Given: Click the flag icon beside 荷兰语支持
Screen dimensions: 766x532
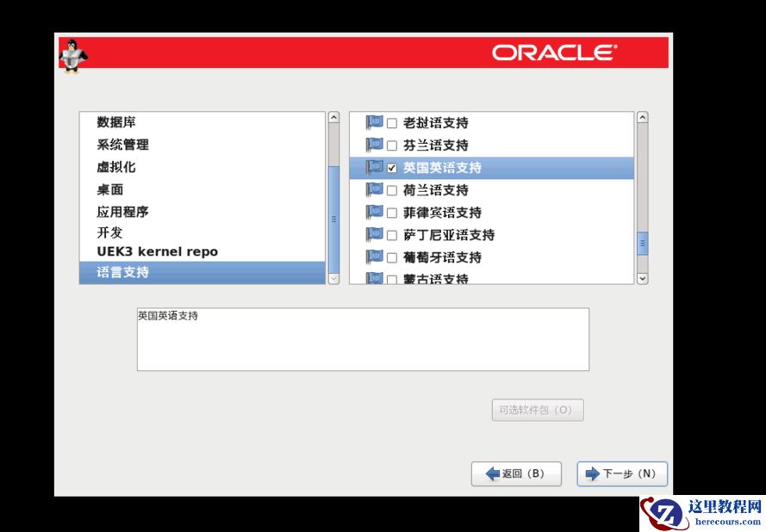Looking at the screenshot, I should point(374,189).
